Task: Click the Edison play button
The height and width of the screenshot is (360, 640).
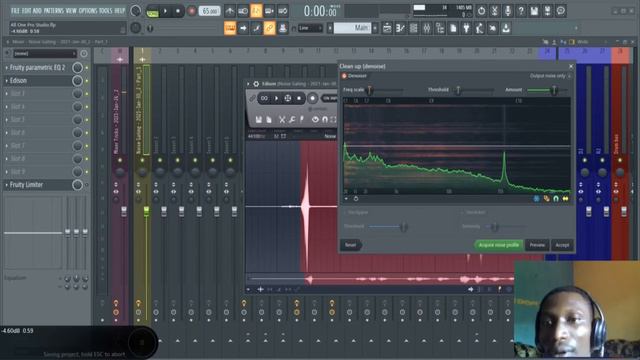Action: point(276,98)
